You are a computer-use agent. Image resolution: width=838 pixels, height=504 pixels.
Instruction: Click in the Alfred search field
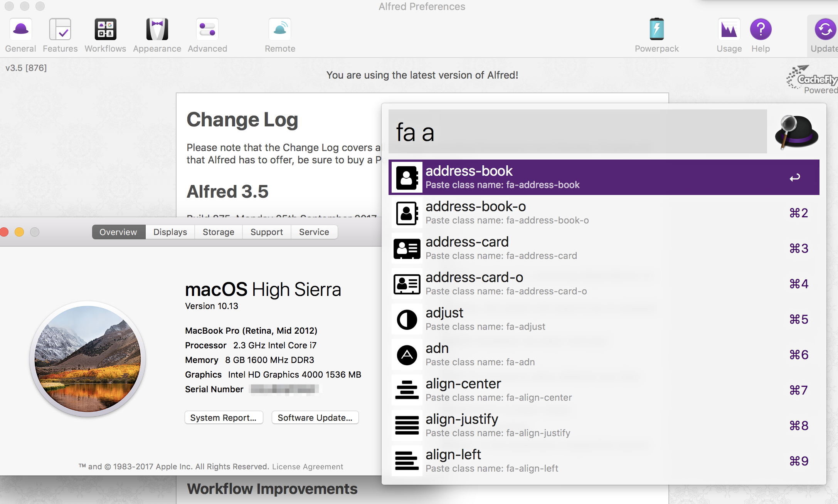[577, 132]
